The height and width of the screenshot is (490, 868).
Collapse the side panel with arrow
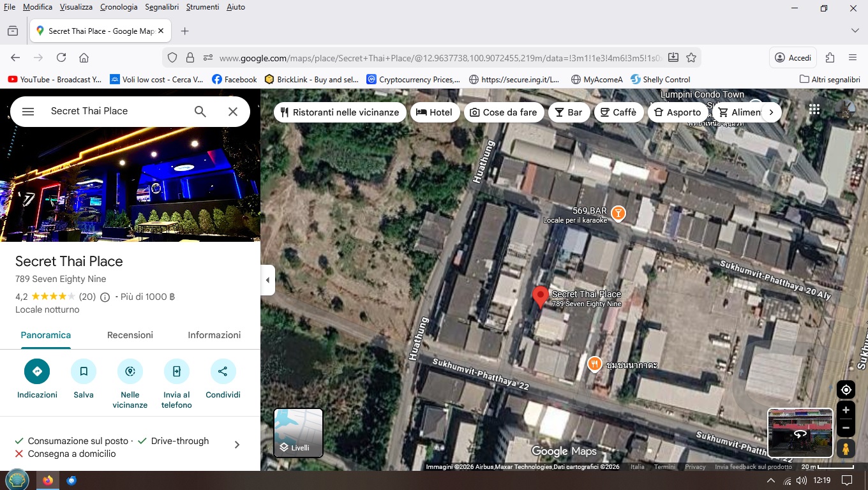pyautogui.click(x=267, y=280)
